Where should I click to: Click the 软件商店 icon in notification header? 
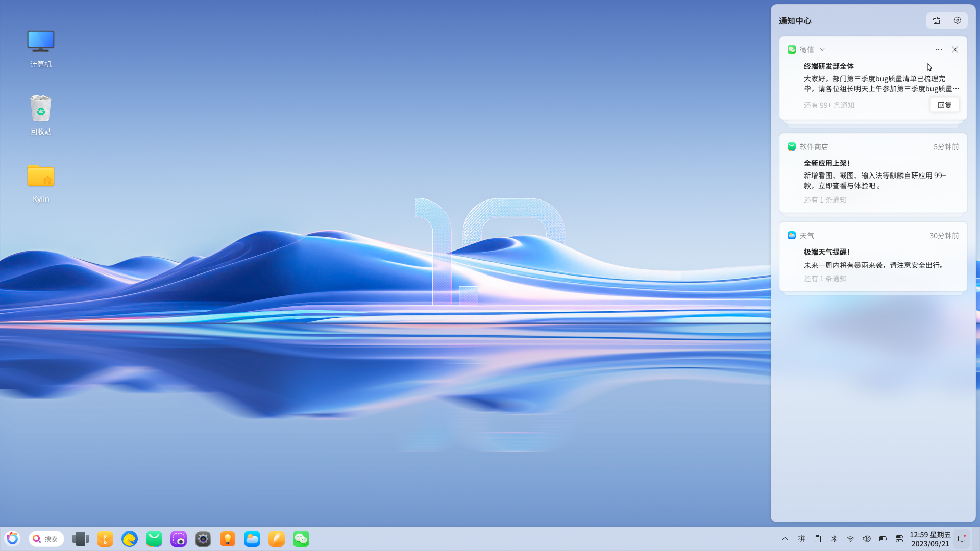point(792,146)
